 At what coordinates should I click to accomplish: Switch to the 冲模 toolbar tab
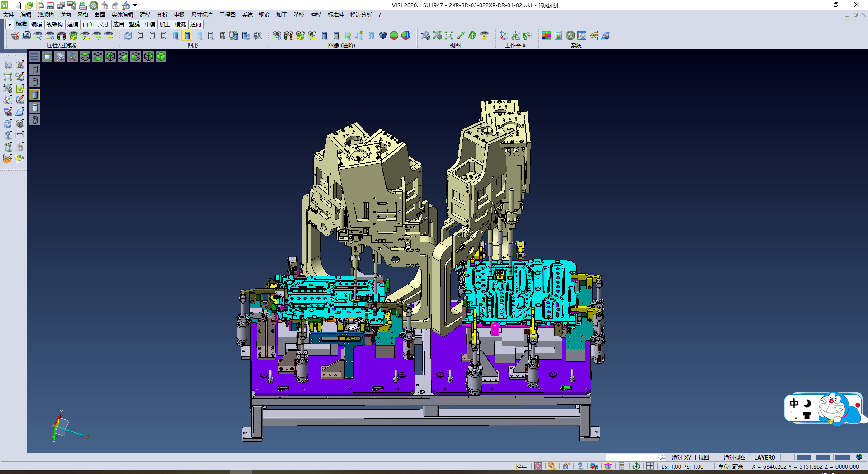click(x=149, y=24)
